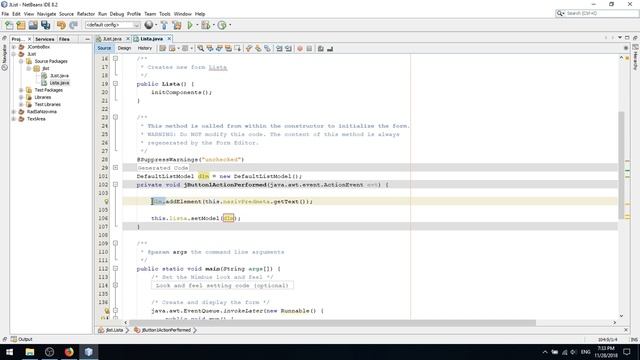Collapse the code fold at line 19
Screen dimensions: 640x360
(x=116, y=84)
